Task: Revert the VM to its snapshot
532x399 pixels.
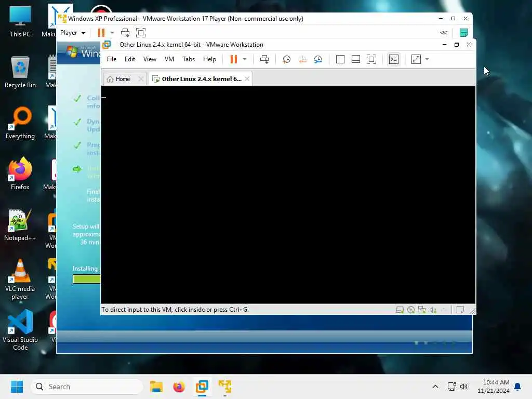Action: (x=302, y=59)
